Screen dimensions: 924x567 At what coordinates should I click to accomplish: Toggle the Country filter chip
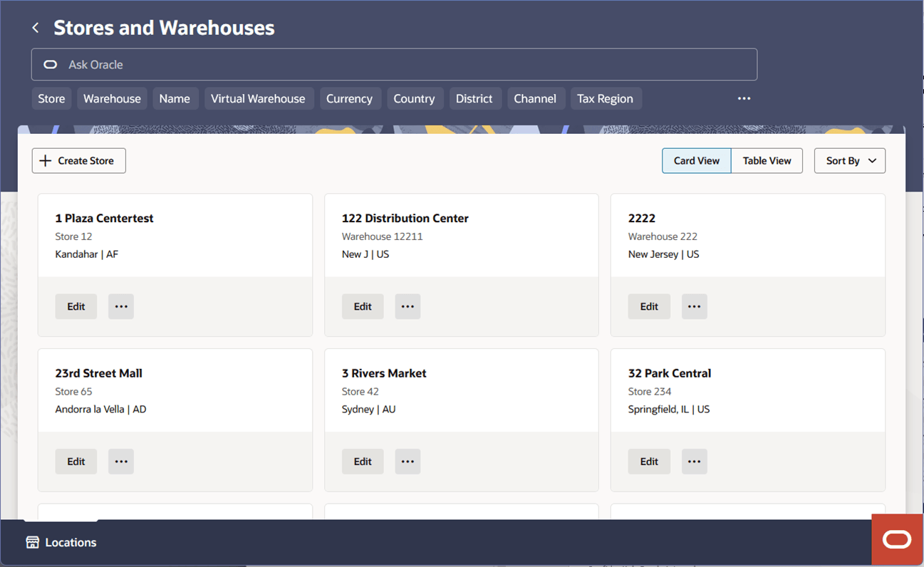click(415, 98)
